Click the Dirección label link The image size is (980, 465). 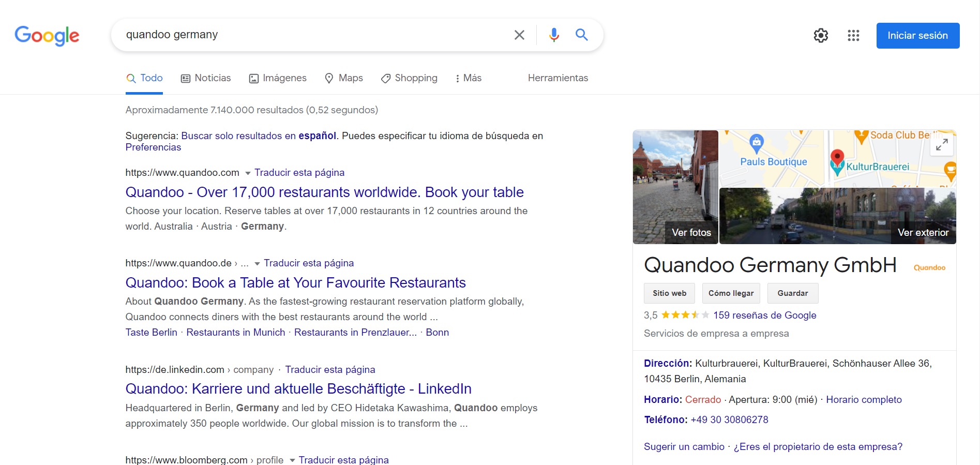point(668,363)
